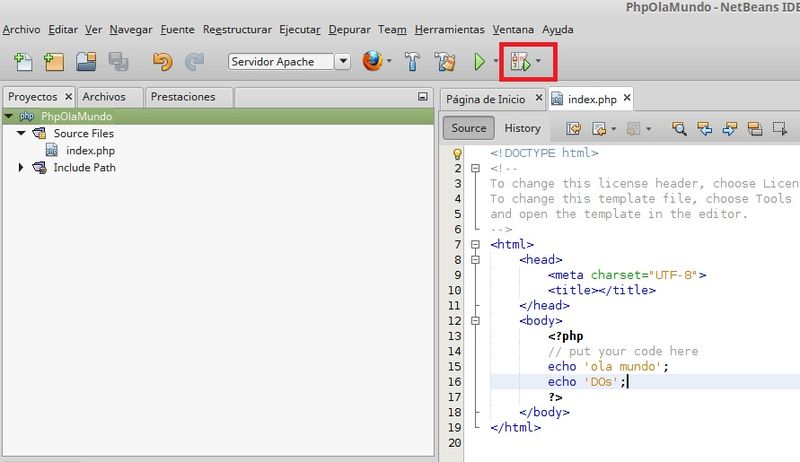Click the Servidor Apache configuration field
The width and height of the screenshot is (800, 462).
point(281,61)
